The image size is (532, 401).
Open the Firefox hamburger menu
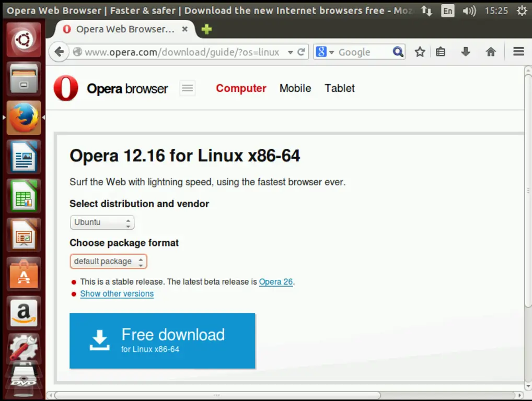[x=518, y=52]
